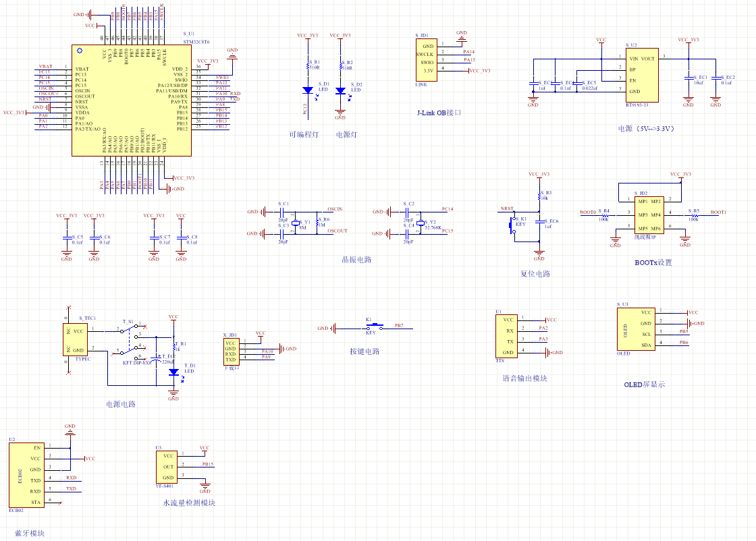
Task: Click the TTS voice output module
Action: [x=507, y=336]
